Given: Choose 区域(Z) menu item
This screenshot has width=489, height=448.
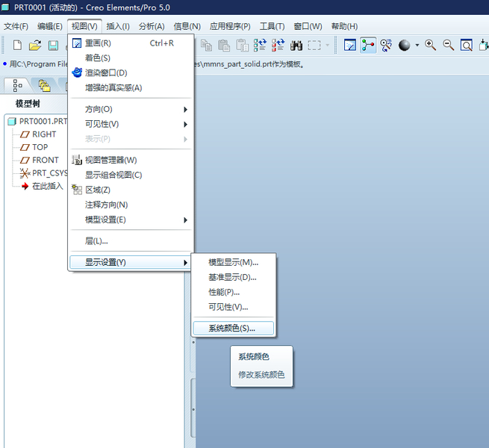Looking at the screenshot, I should pos(131,190).
